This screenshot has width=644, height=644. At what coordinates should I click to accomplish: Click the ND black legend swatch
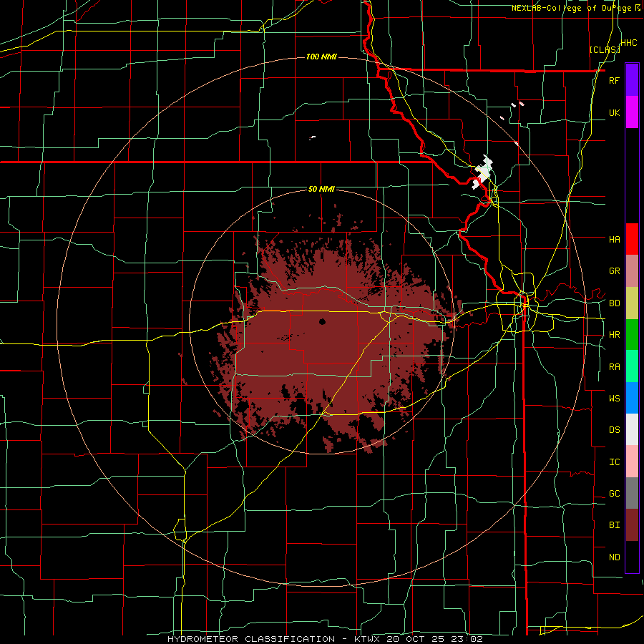[x=632, y=557]
